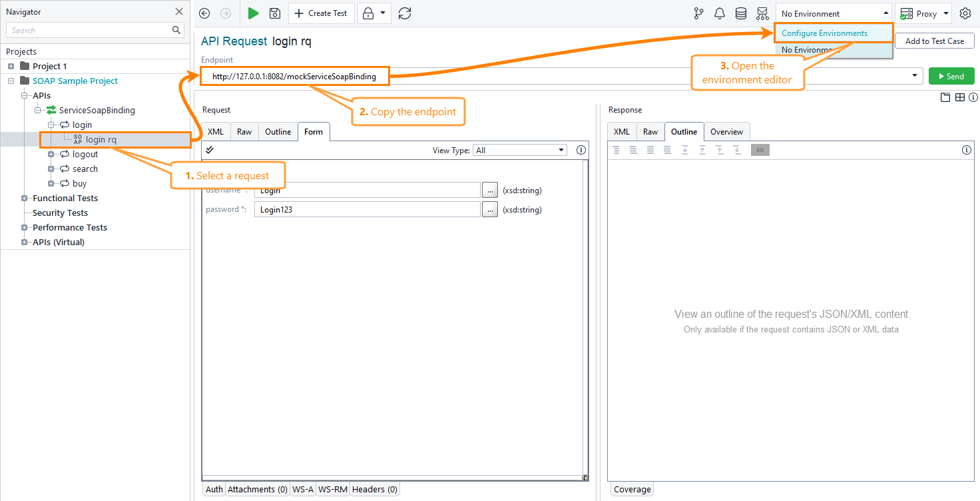Click the Add to Test Case button

(934, 41)
